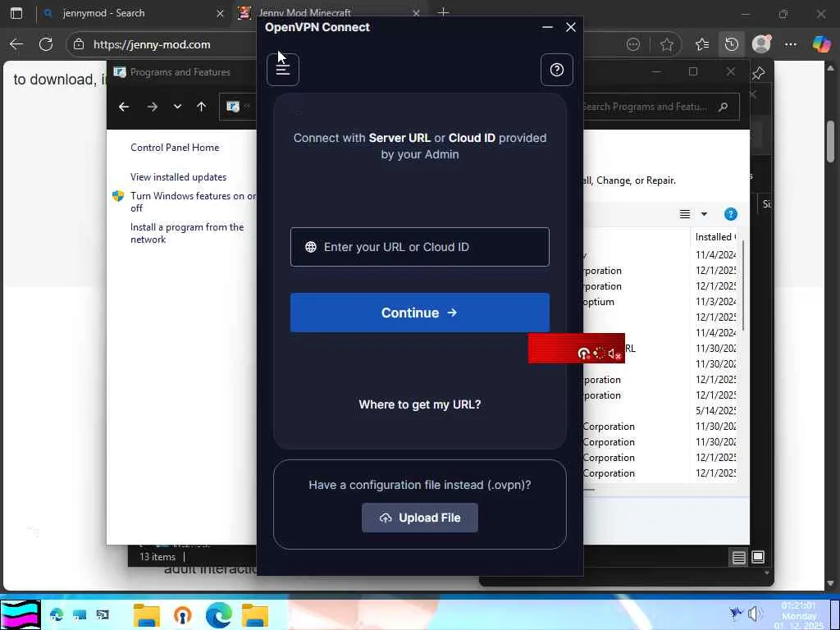Expand recent locations chevron in Control Panel
840x630 pixels.
point(177,107)
